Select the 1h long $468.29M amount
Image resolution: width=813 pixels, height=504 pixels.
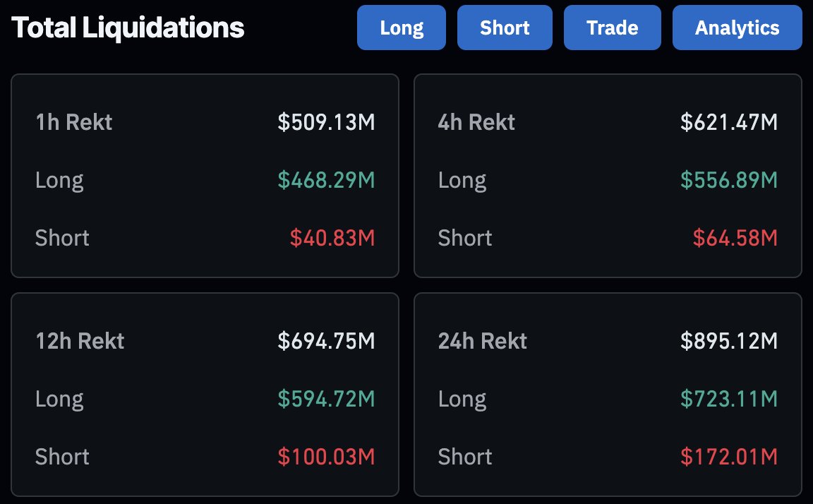tap(326, 180)
